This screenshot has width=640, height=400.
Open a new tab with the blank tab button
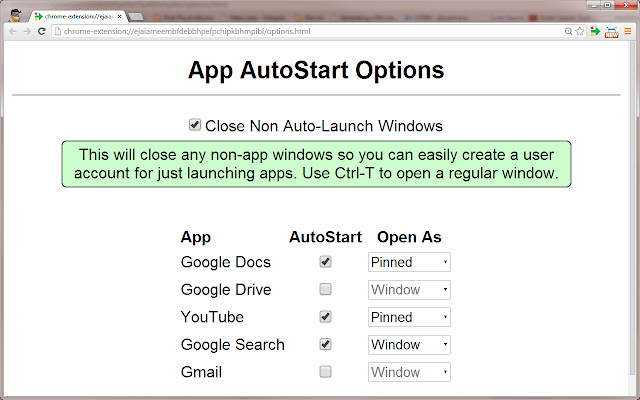click(136, 17)
